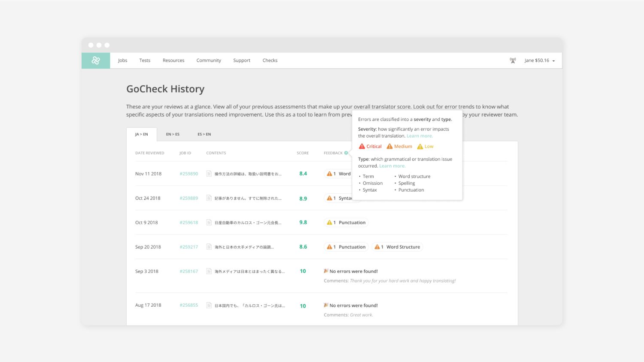This screenshot has width=644, height=362.
Task: Click the Aug 17 2018 date cell
Action: coord(148,305)
